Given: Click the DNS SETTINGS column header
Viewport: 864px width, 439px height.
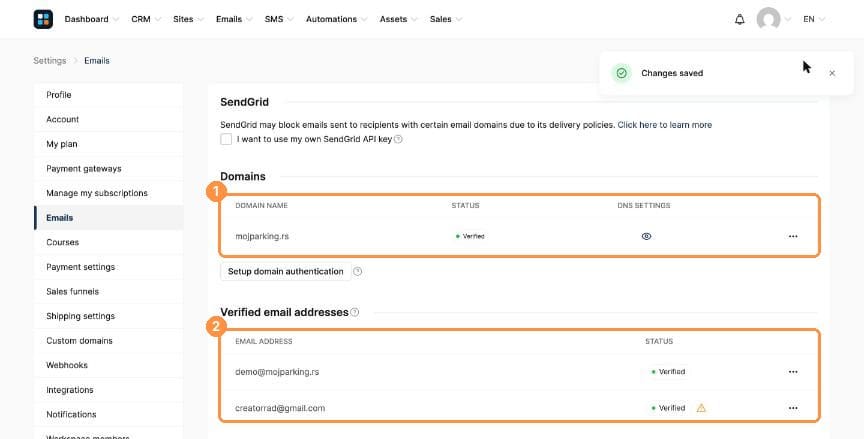Looking at the screenshot, I should 644,205.
